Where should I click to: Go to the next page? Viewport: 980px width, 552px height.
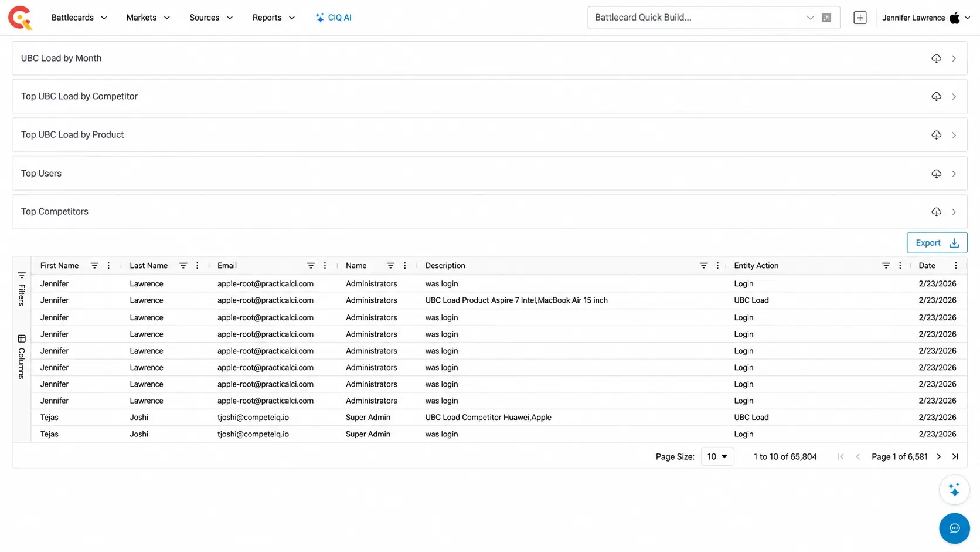[x=939, y=457]
